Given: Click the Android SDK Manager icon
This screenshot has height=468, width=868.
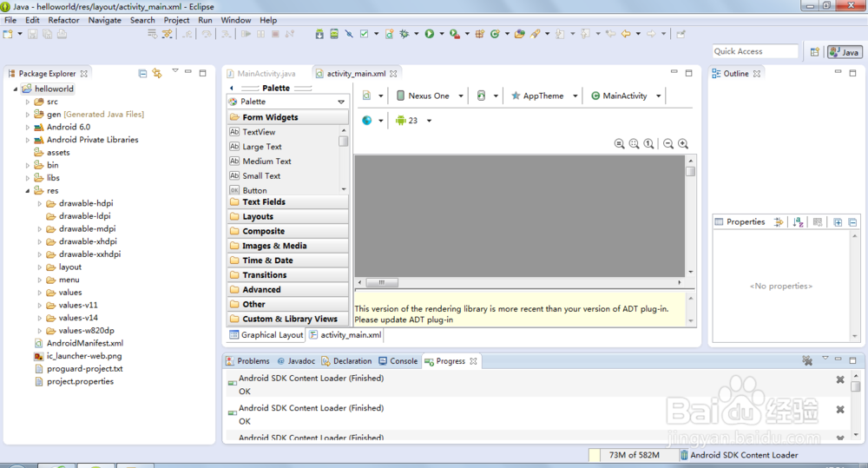Looking at the screenshot, I should point(319,34).
